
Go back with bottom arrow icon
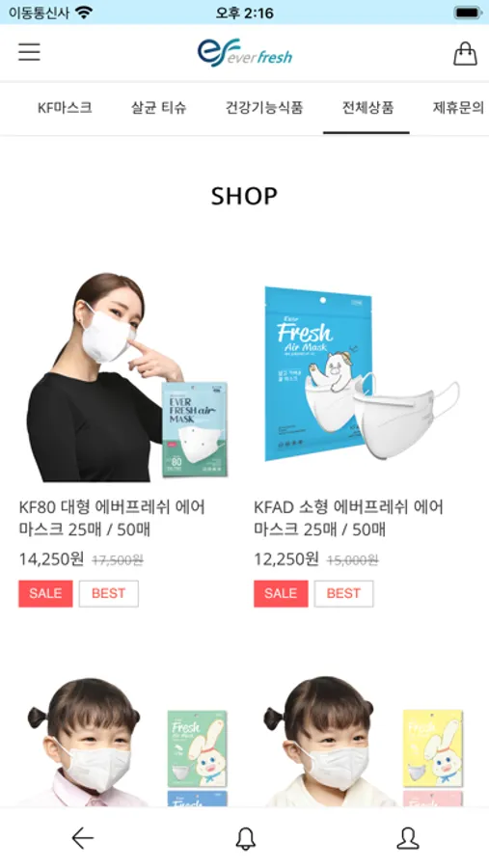[83, 838]
